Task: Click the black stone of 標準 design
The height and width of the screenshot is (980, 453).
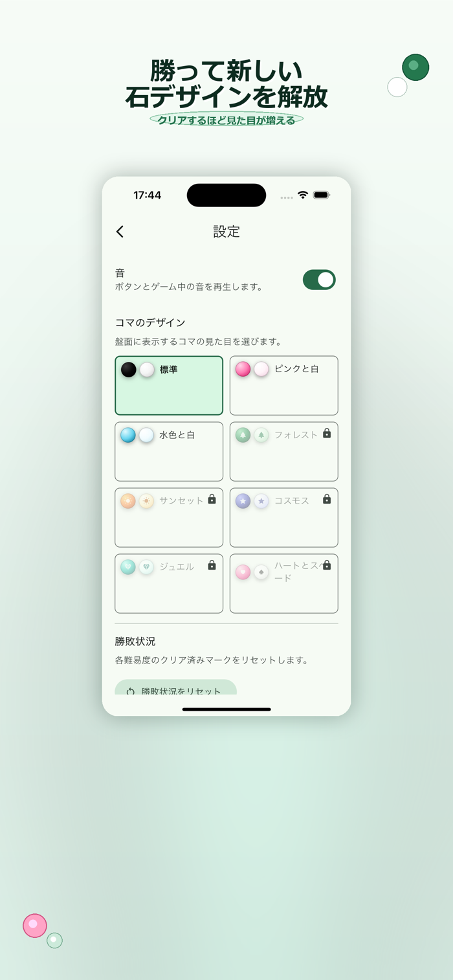Action: tap(129, 370)
